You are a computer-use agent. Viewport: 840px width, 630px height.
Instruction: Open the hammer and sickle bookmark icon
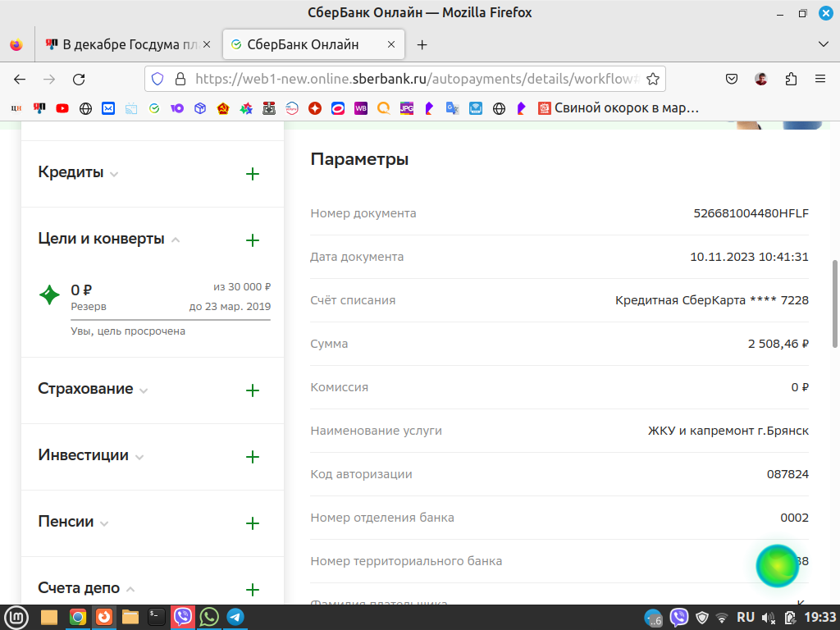[x=223, y=108]
